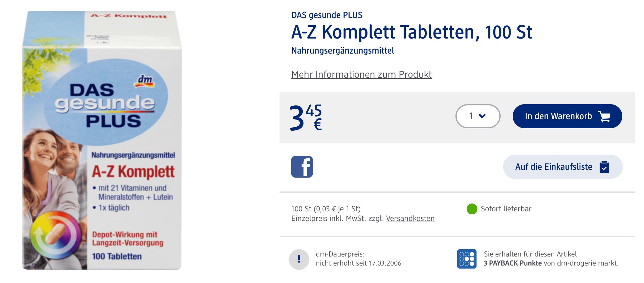
Task: Click the 3 PAYBACK Punkte notice text
Action: 551,259
